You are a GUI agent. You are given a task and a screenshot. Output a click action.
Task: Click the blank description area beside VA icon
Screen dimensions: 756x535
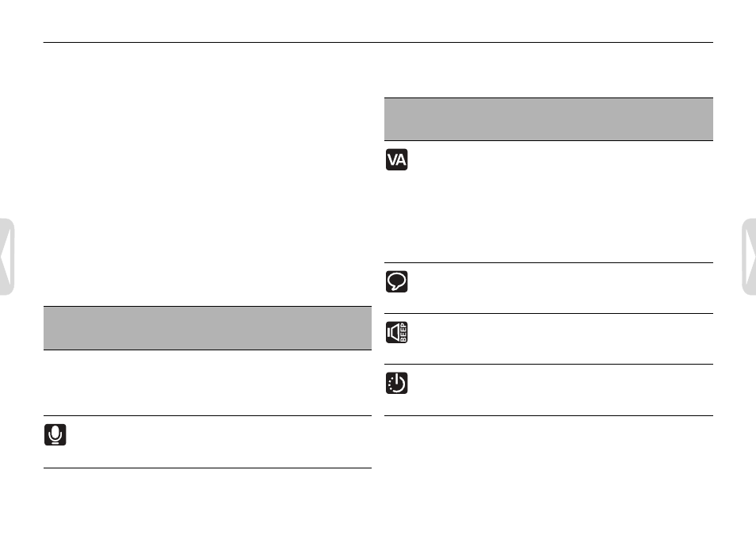pyautogui.click(x=562, y=201)
